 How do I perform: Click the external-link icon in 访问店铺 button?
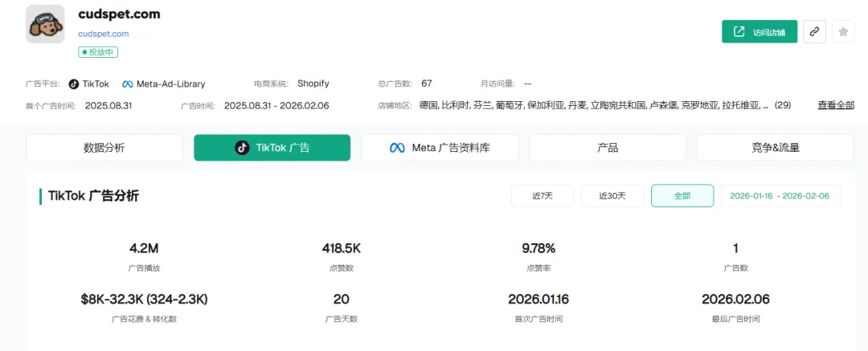click(739, 32)
